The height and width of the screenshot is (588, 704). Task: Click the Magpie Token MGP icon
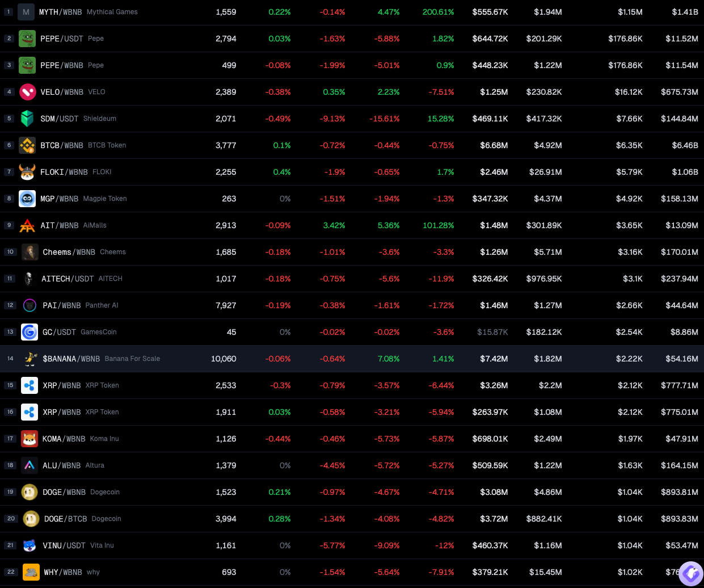(27, 199)
